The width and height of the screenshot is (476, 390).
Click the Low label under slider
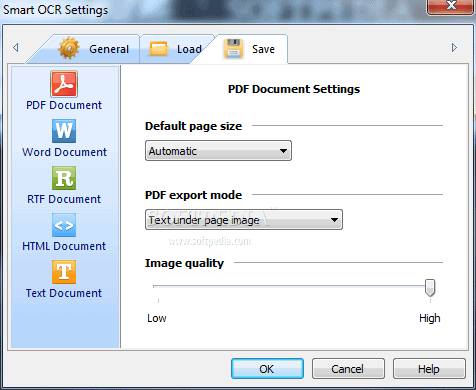(157, 318)
